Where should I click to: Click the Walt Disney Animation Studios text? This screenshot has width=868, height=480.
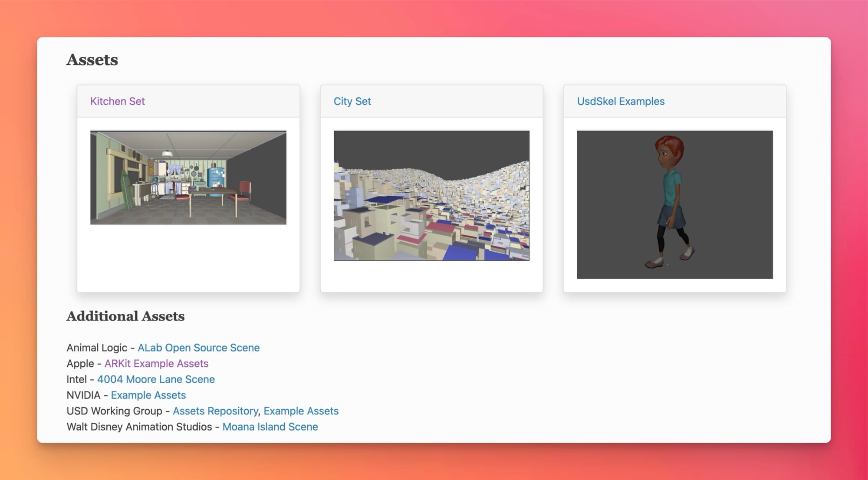139,427
